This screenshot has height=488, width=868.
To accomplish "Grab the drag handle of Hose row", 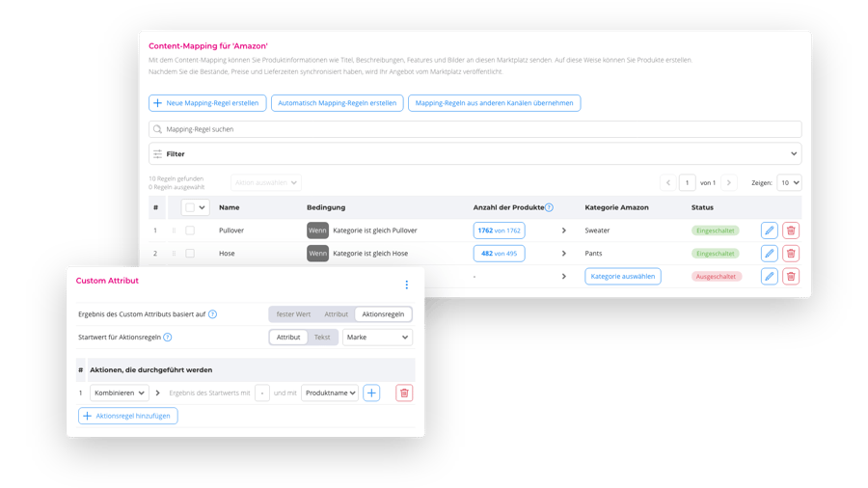I will (174, 254).
